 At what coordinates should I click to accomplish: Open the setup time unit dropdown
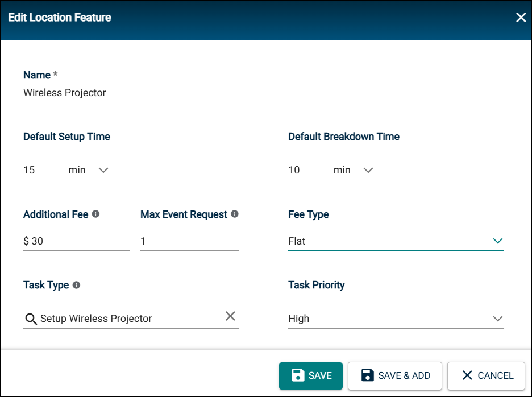[x=89, y=170]
